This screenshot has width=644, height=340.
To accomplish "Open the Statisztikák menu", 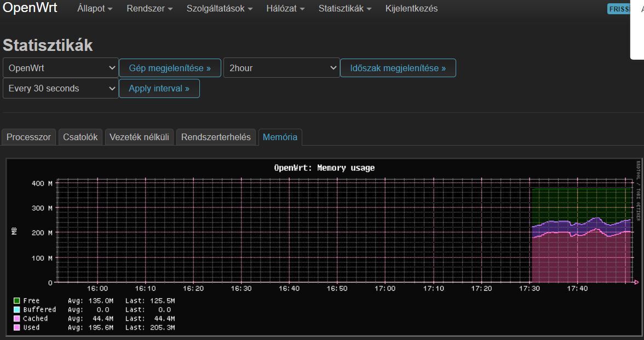I will click(345, 9).
